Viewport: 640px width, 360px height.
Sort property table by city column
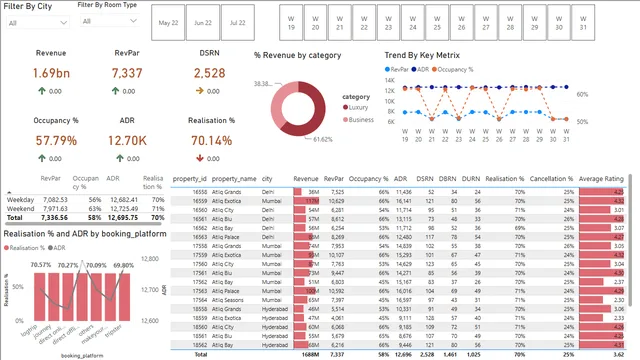pos(267,179)
